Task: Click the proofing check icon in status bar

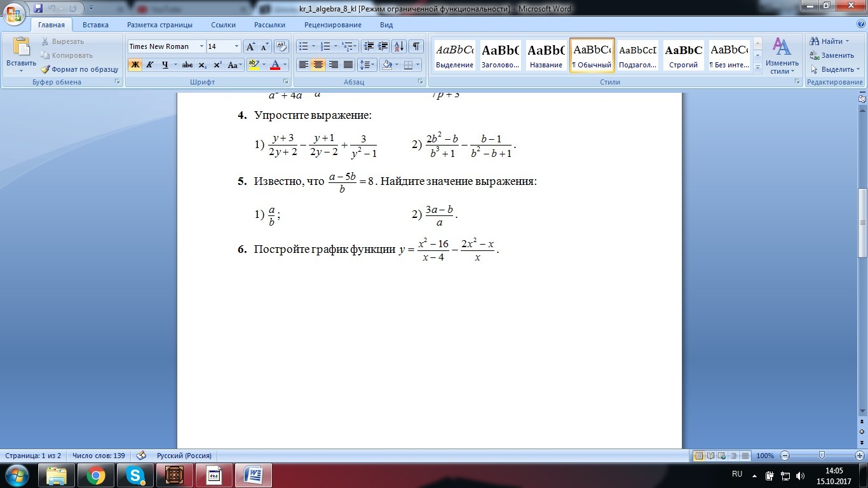Action: click(x=141, y=456)
